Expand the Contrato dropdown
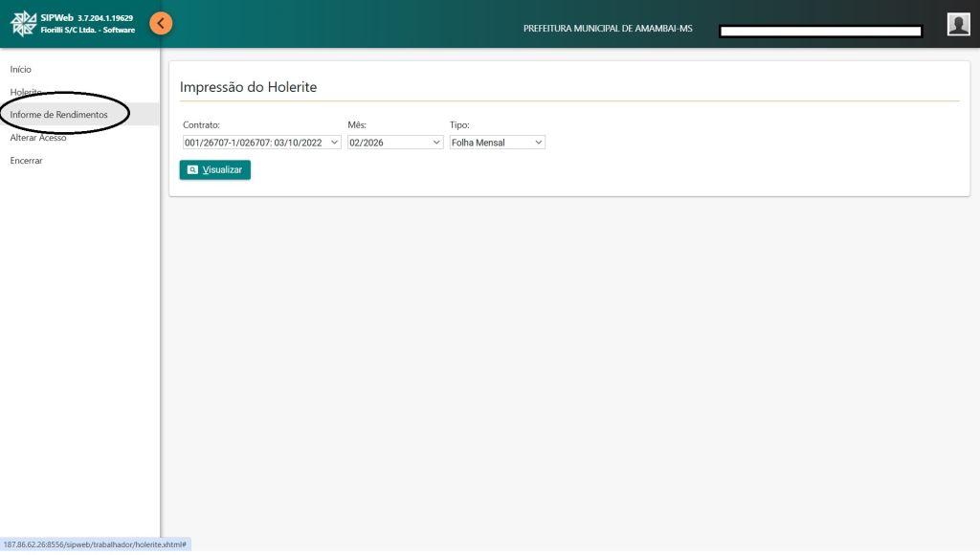The height and width of the screenshot is (555, 980). [x=261, y=143]
